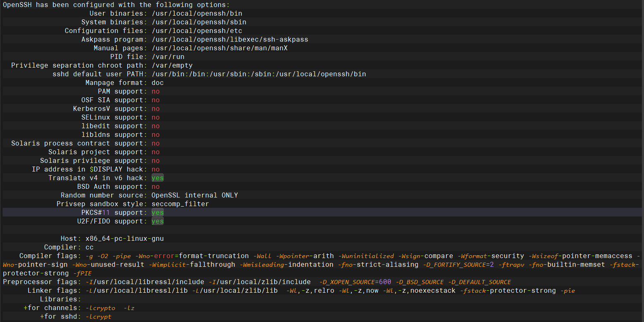Click the -lz library flag
This screenshot has height=322, width=644.
point(129,308)
